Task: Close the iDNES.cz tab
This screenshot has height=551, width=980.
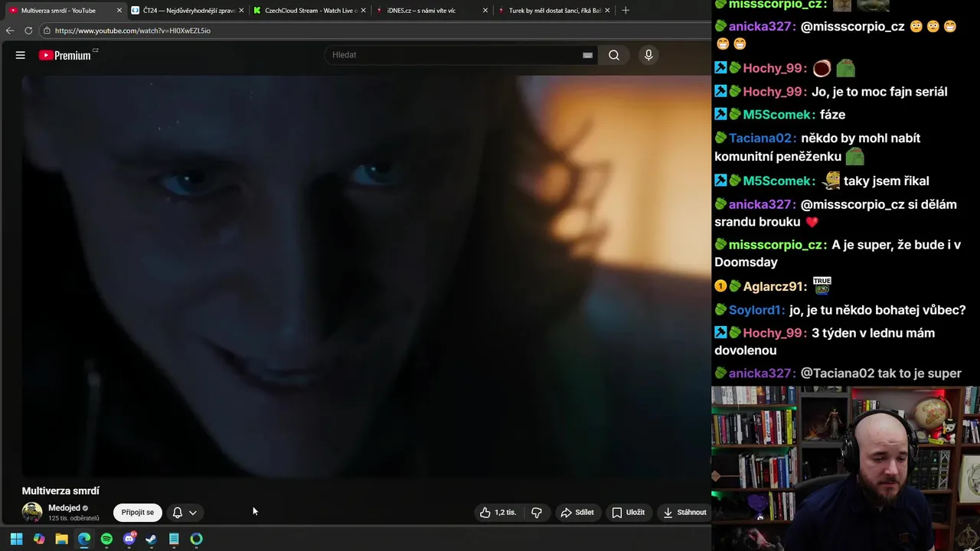Action: click(485, 11)
